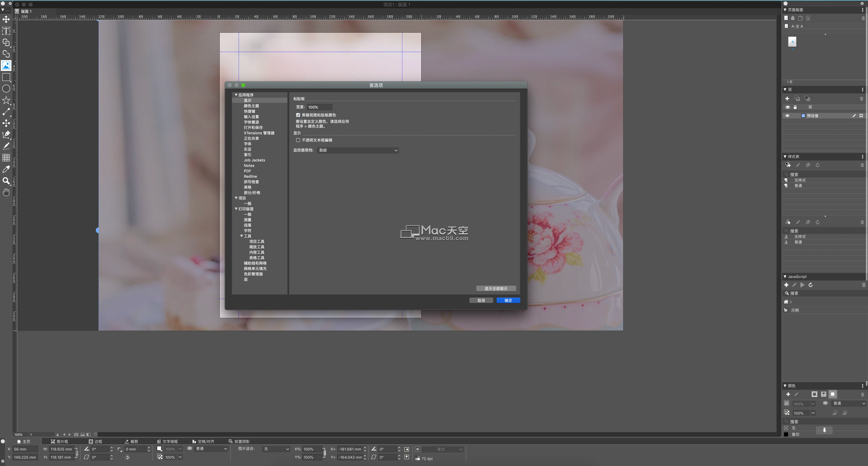The width and height of the screenshot is (868, 466).
Task: Click the X position 56 mm field
Action: coord(25,449)
